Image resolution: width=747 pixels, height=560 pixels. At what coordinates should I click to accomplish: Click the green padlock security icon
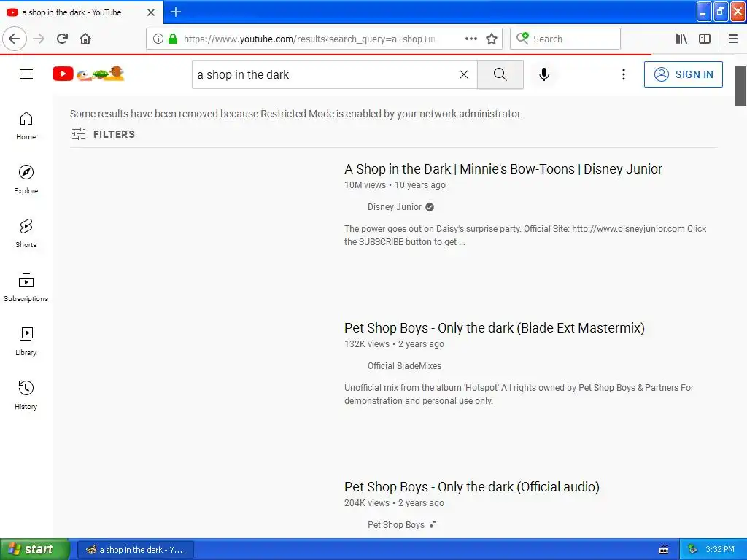pyautogui.click(x=173, y=39)
